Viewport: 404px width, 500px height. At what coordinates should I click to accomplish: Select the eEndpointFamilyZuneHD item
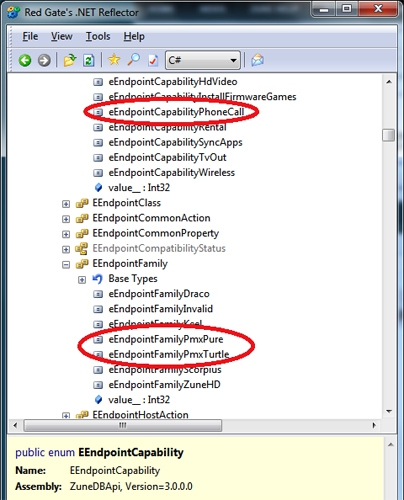pyautogui.click(x=164, y=385)
